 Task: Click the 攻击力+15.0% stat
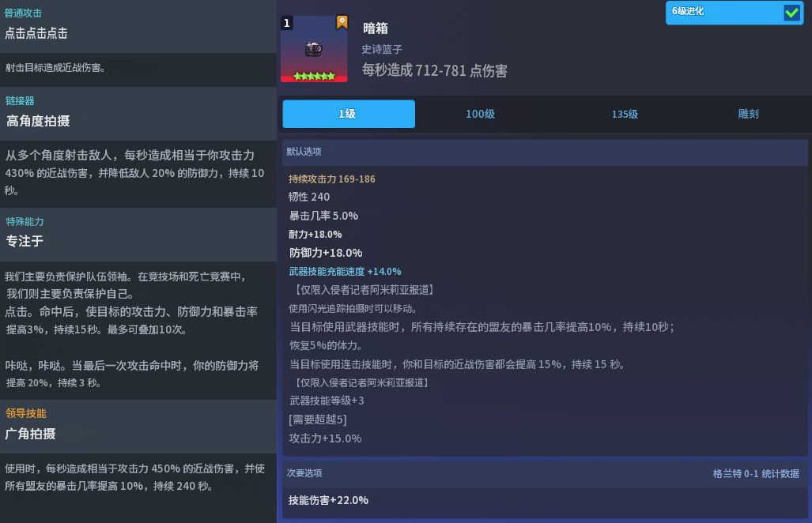tap(325, 438)
